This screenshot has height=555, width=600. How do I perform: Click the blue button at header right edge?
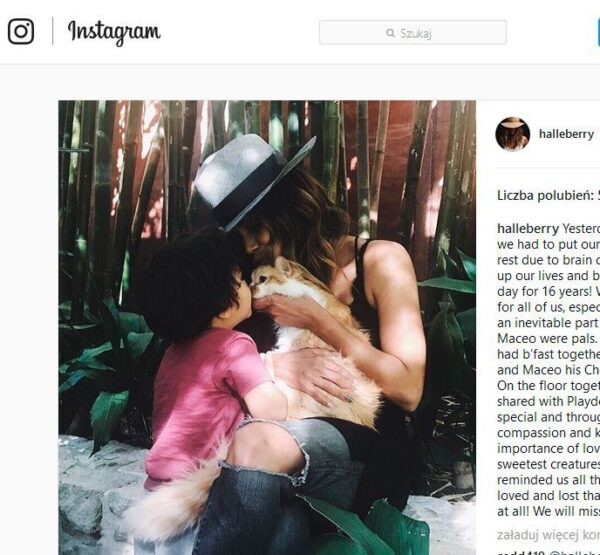tap(598, 32)
